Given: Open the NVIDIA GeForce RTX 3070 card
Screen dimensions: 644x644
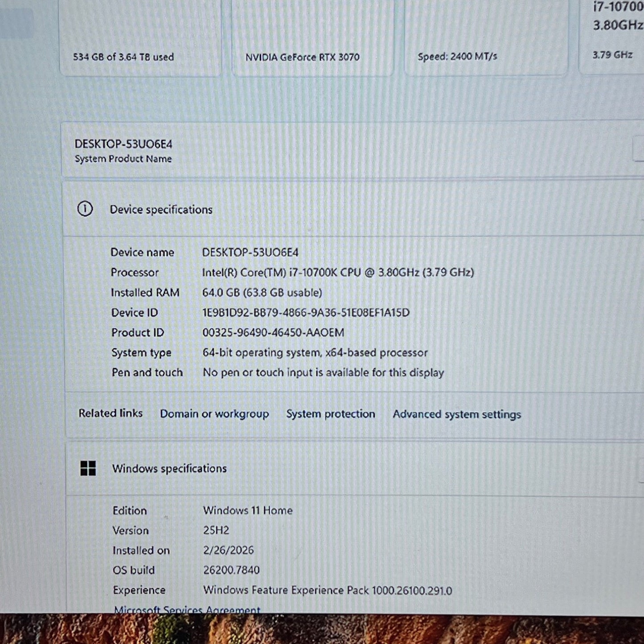Looking at the screenshot, I should [313, 38].
